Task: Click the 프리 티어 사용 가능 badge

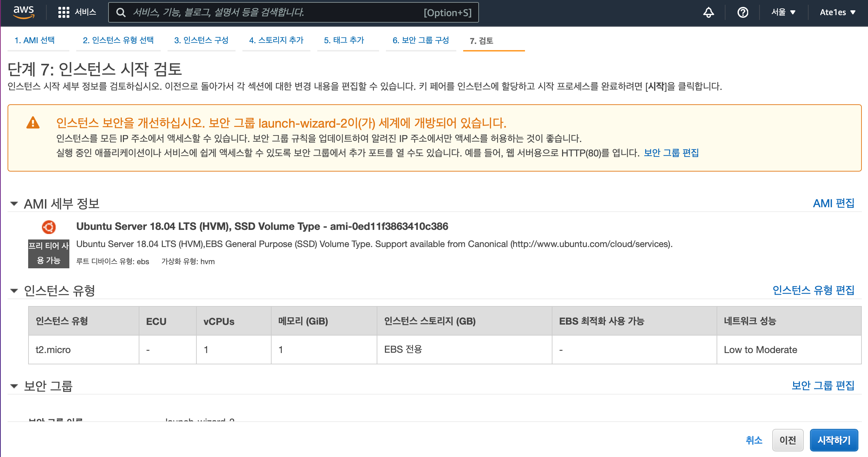Action: pyautogui.click(x=49, y=253)
